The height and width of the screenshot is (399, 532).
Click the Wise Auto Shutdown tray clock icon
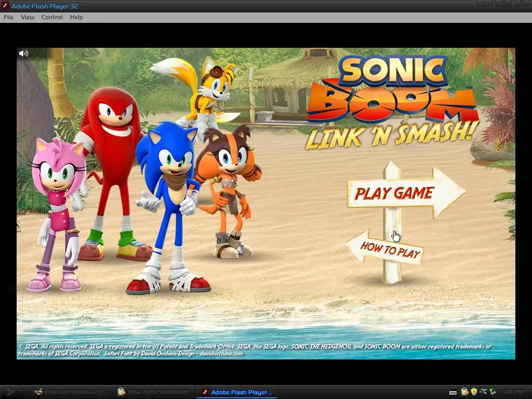(464, 392)
